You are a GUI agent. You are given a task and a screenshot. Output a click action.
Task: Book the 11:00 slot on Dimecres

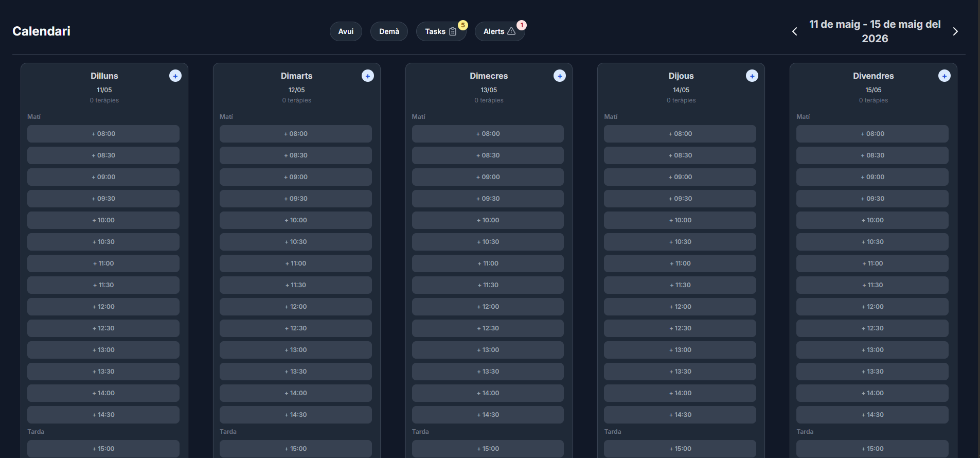pos(488,263)
